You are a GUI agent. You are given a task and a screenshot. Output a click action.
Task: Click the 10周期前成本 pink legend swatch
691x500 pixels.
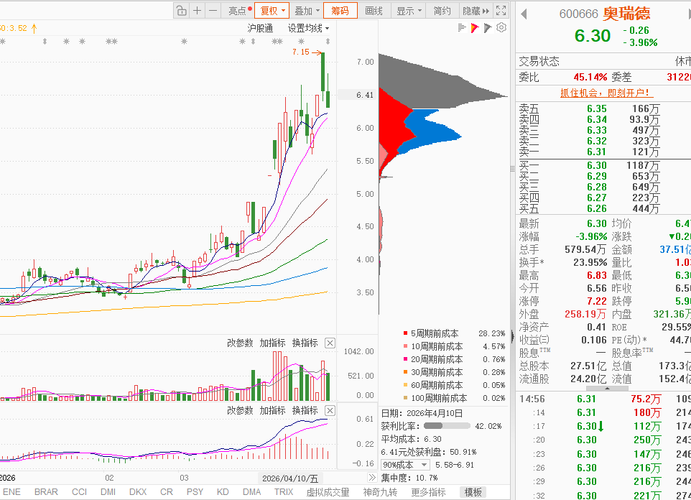coord(405,346)
